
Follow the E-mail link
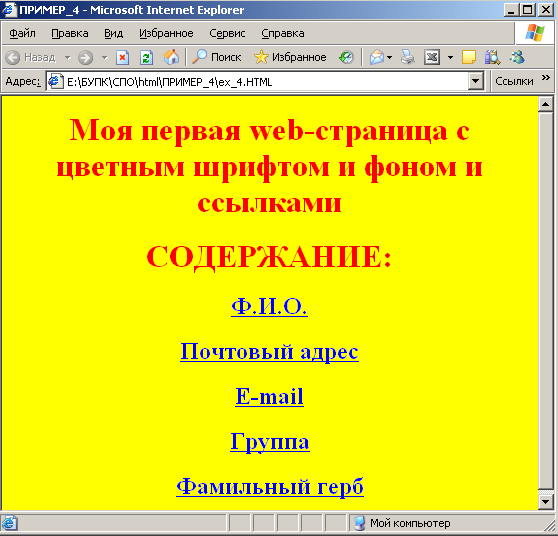pos(269,396)
